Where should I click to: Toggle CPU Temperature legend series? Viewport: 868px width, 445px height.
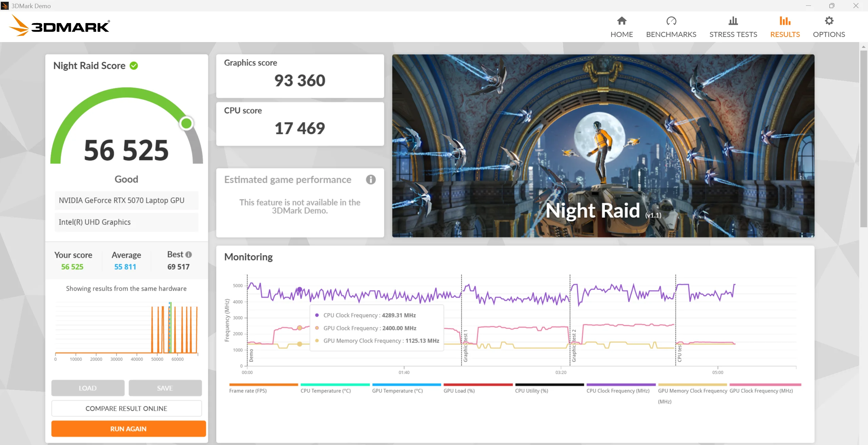click(x=325, y=390)
